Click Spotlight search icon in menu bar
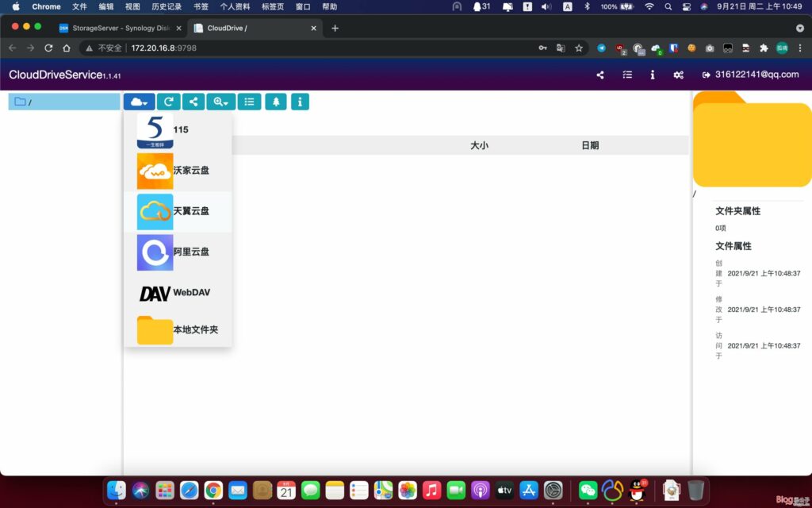The image size is (812, 508). coord(668,6)
